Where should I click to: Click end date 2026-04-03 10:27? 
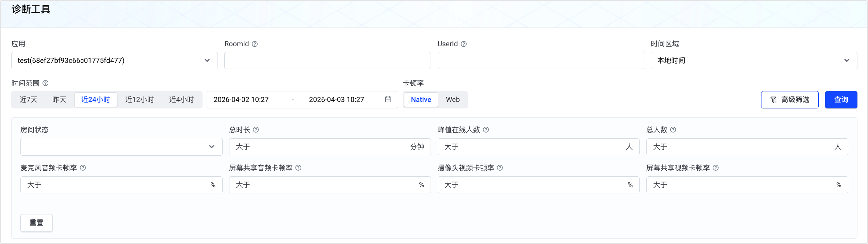[x=337, y=100]
